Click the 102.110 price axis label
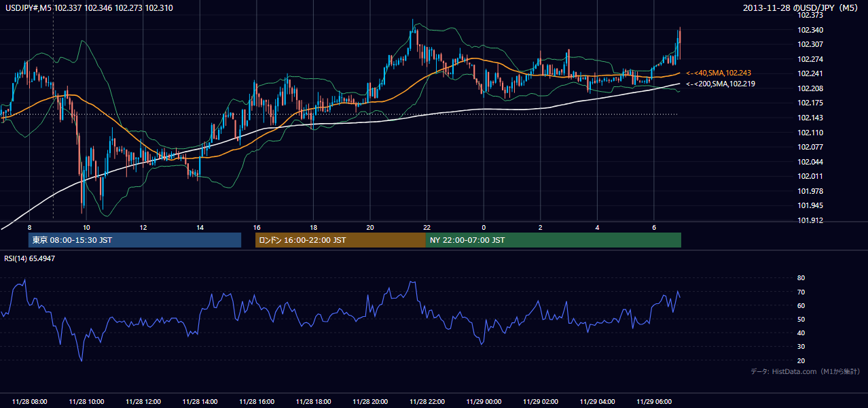The height and width of the screenshot is (408, 868). (810, 133)
